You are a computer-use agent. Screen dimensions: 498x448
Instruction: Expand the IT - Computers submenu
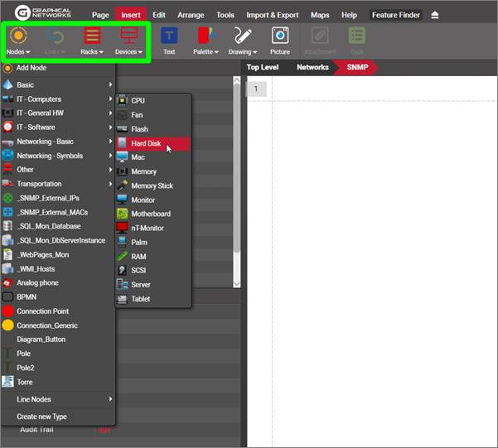coord(58,99)
